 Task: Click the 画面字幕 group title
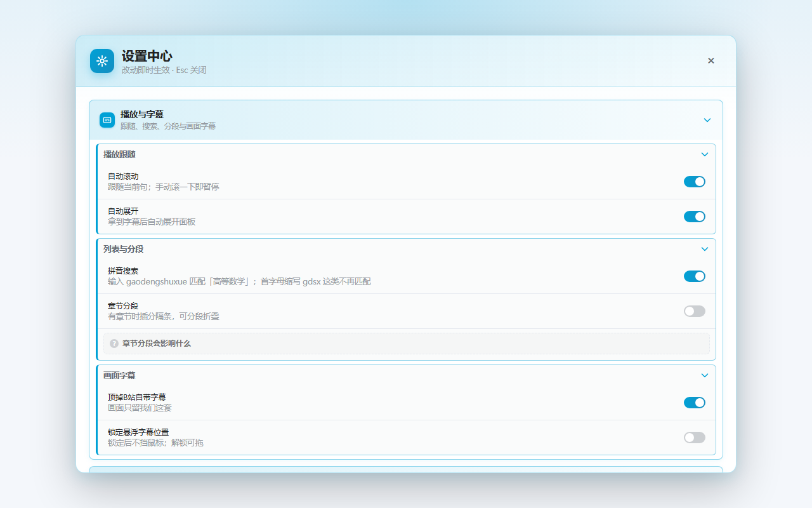coord(119,375)
